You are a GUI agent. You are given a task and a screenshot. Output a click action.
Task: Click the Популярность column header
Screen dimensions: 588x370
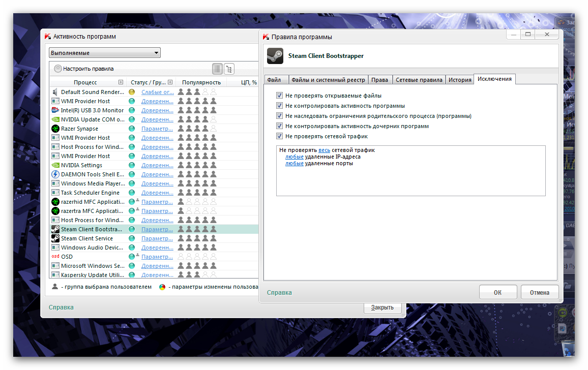201,82
